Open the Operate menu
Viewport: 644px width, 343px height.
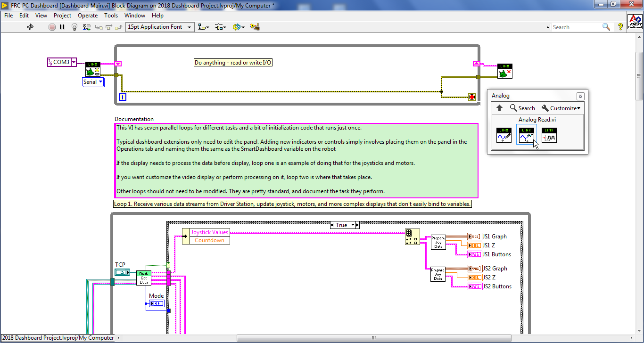(x=88, y=15)
